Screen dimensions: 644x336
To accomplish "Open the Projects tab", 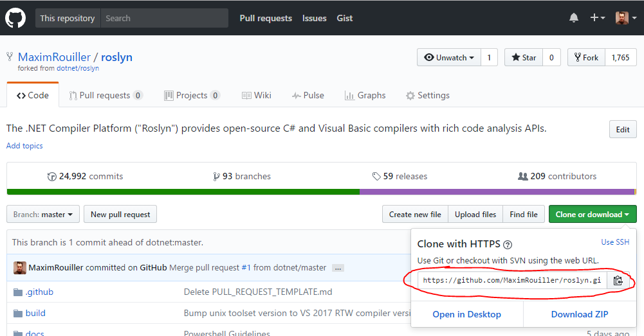I will tap(192, 95).
